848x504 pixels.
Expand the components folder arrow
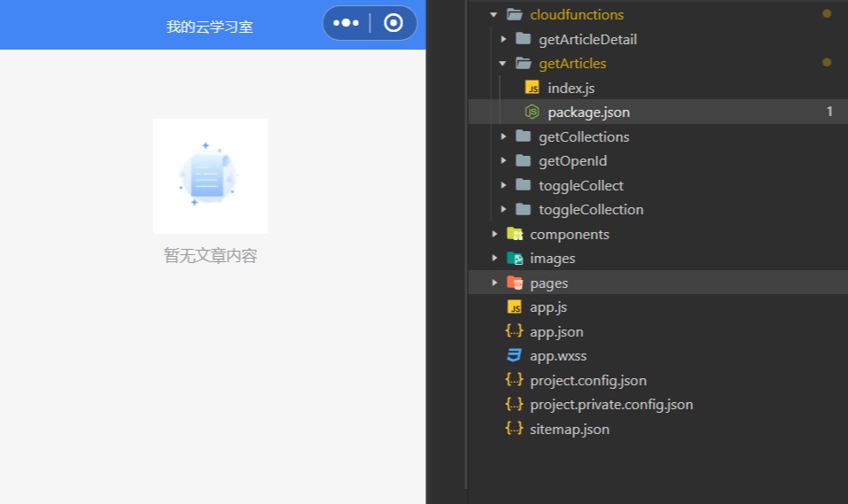[494, 234]
